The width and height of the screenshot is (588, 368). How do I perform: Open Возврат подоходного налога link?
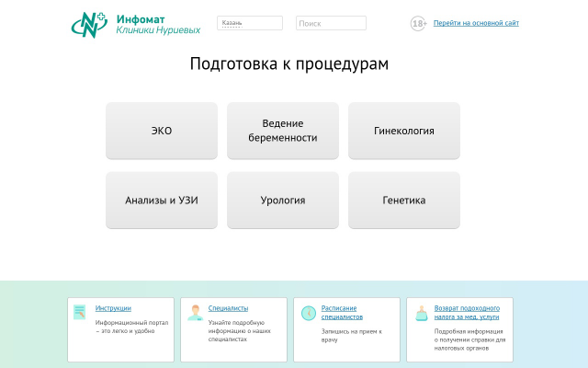(x=467, y=313)
